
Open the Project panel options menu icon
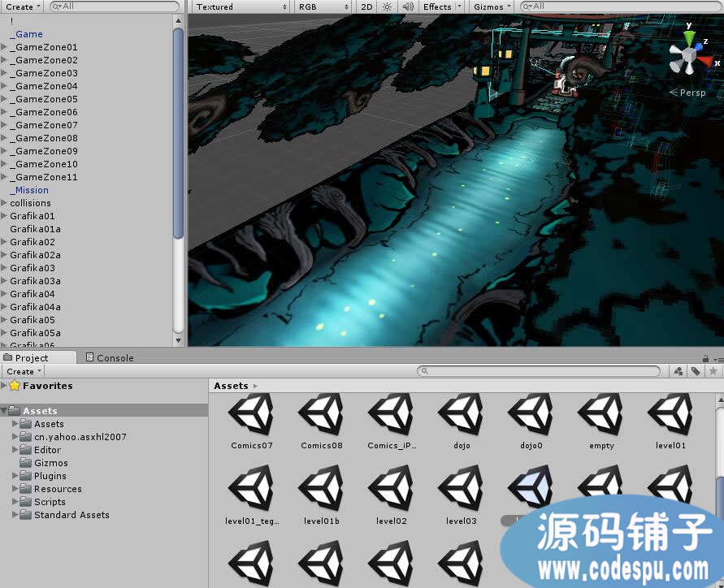718,359
